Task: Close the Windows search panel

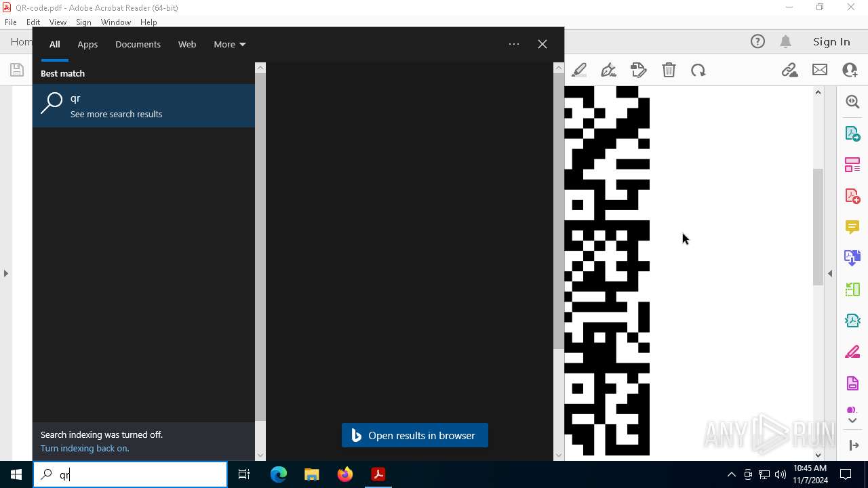Action: 542,44
